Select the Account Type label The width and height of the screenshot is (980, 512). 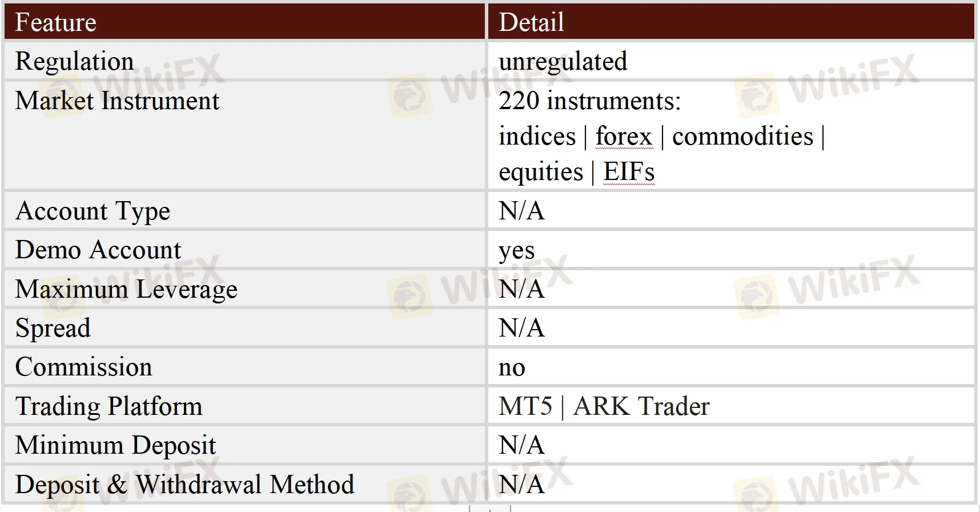click(x=93, y=211)
